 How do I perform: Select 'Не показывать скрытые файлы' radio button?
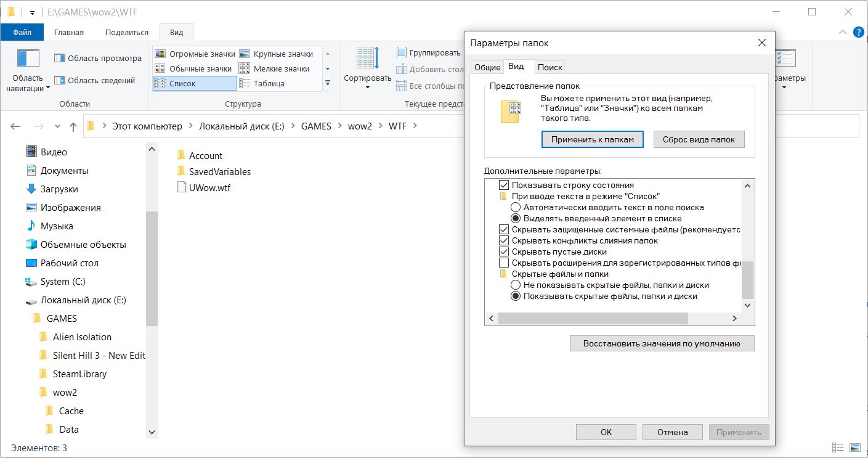[x=516, y=285]
